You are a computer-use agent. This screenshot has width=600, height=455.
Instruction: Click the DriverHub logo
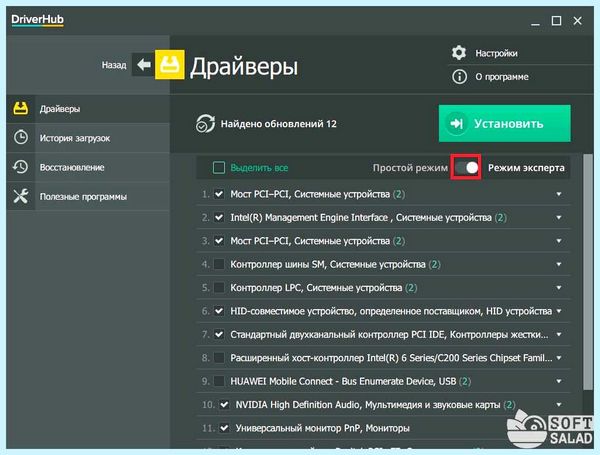(38, 20)
